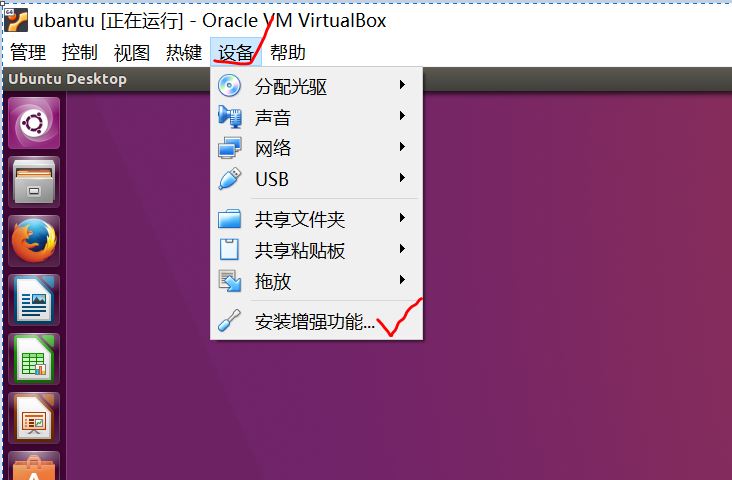Open Firefox from the Ubuntu launcher
Viewport: 732px width, 480px height.
[x=34, y=241]
